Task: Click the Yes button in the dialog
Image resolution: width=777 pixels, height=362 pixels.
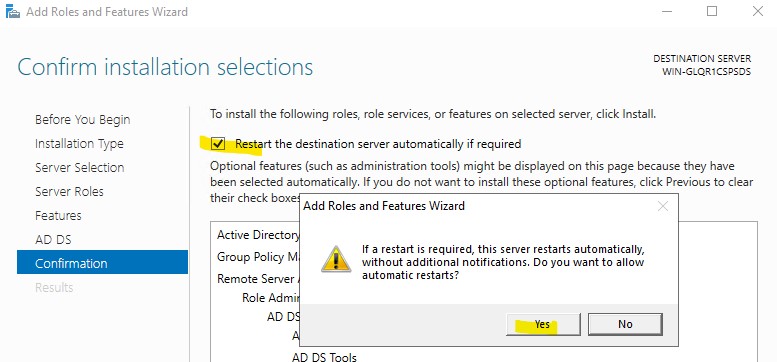Action: 543,324
